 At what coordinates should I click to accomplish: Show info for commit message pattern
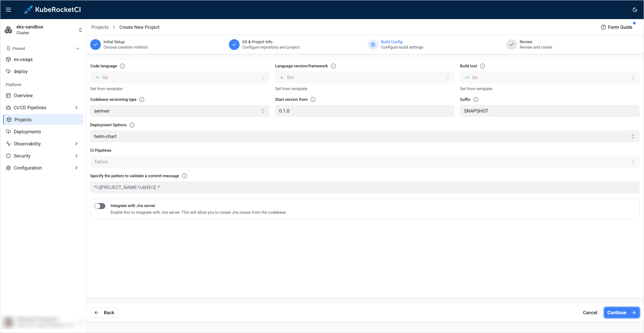coord(185,176)
